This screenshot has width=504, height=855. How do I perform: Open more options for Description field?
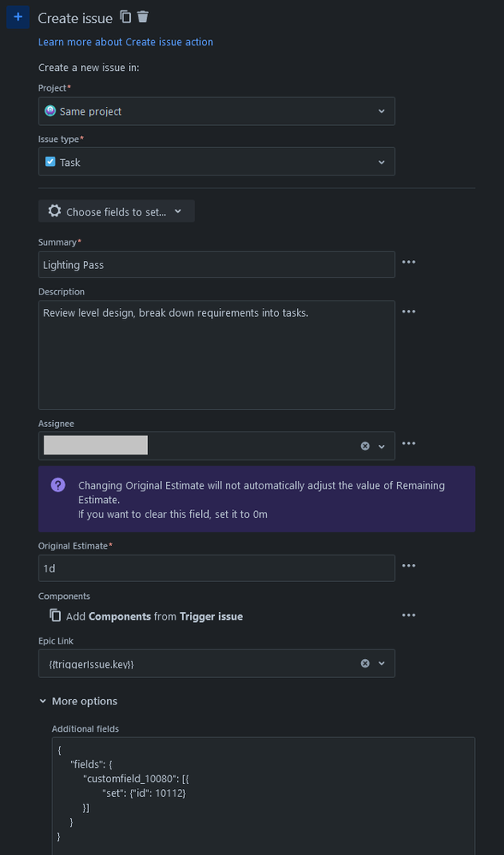(408, 312)
